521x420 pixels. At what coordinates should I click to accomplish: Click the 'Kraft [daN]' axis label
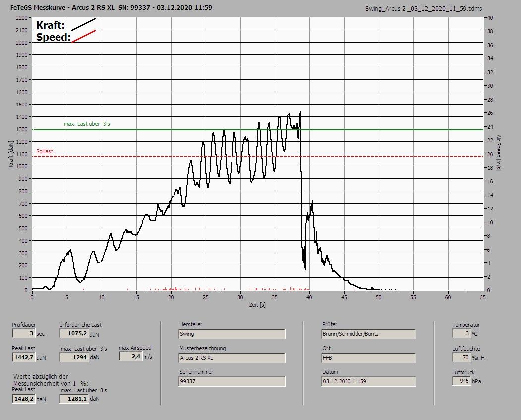[x=11, y=154]
